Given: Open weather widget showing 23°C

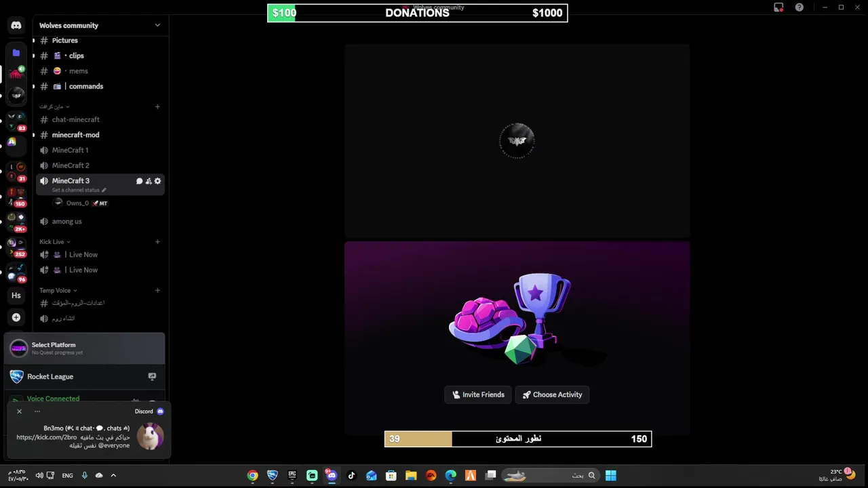Looking at the screenshot, I should point(837,476).
